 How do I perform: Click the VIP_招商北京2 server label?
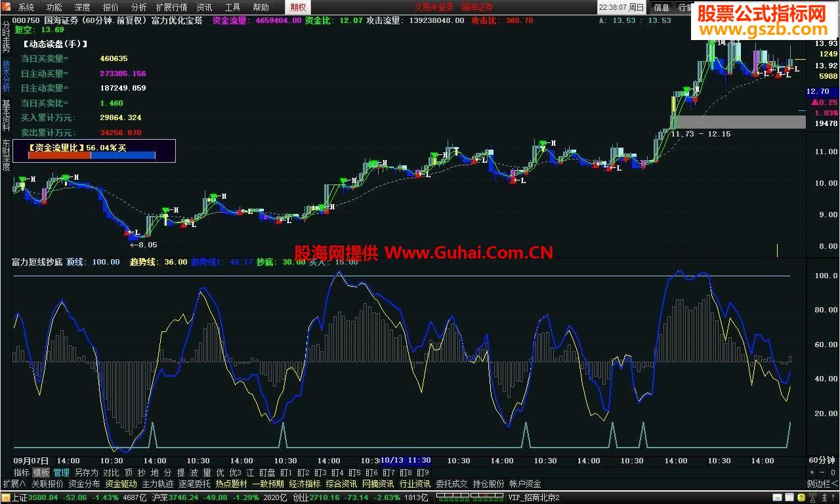pyautogui.click(x=534, y=498)
